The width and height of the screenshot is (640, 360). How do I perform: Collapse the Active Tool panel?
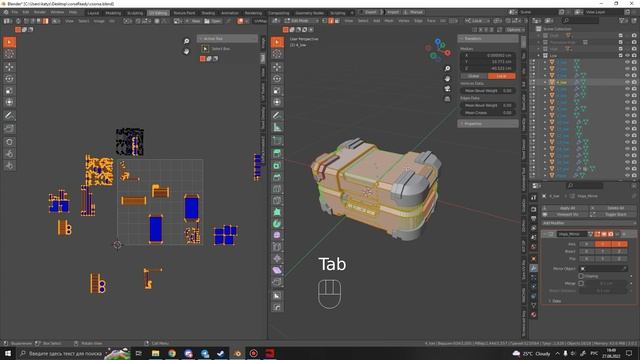[x=227, y=38]
